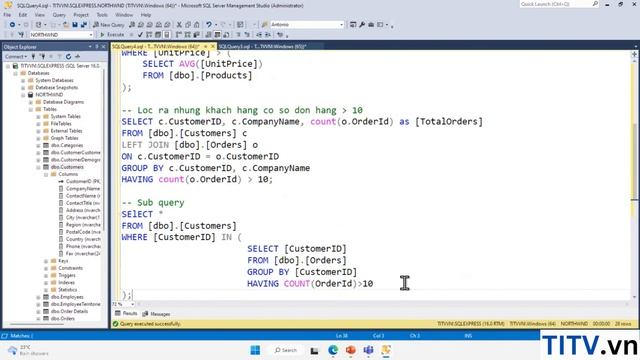
Task: Select the NORTHWIND database node
Action: [x=49, y=95]
